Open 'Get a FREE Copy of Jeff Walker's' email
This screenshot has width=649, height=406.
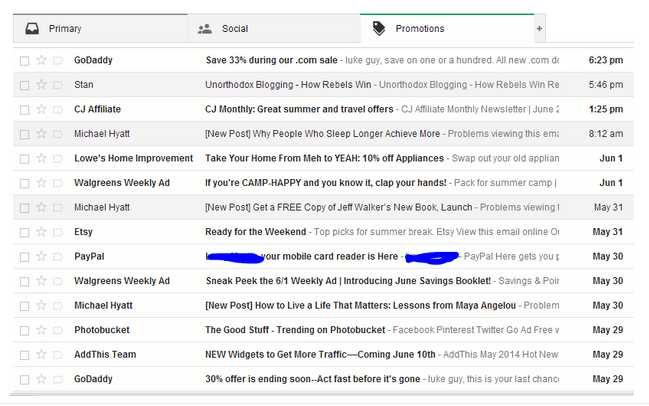(x=339, y=207)
